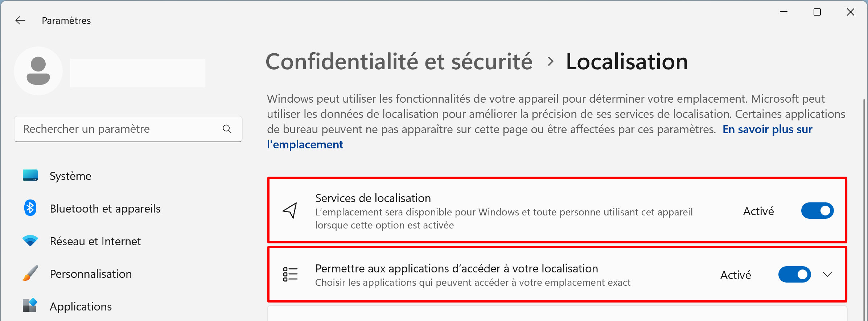Click the Personnalisation paintbrush icon

pos(30,273)
